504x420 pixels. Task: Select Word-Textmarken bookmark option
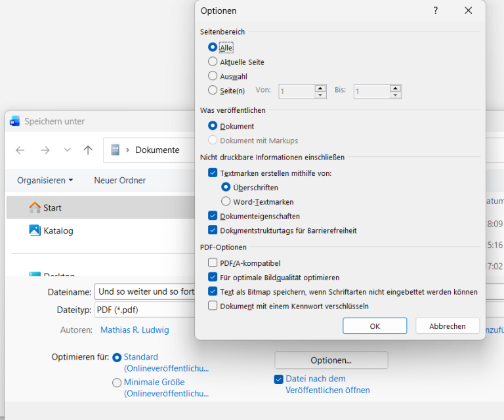(226, 201)
